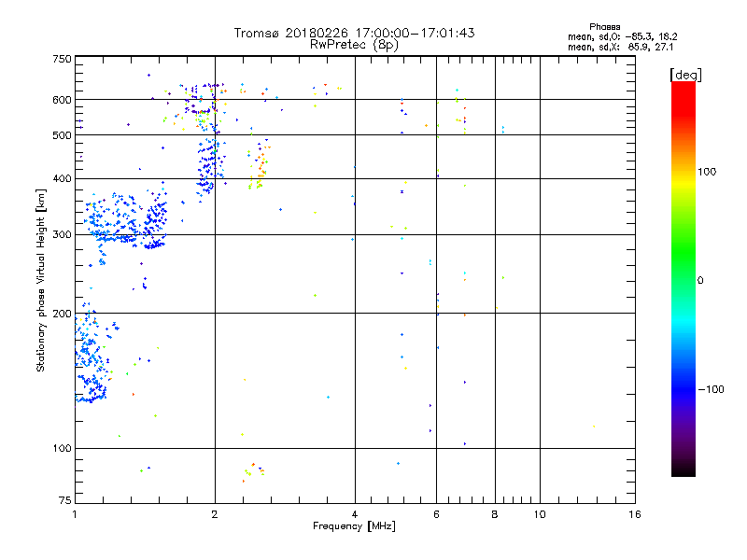Click the y-axis tick label '75'
The image size is (747, 560).
[65, 500]
